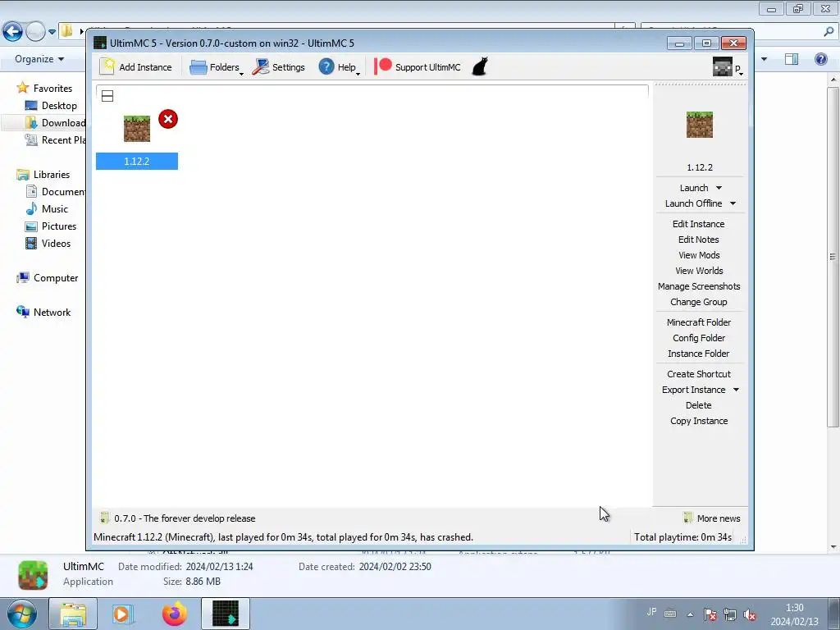Click Edit Instance
This screenshot has height=630, width=840.
click(699, 224)
